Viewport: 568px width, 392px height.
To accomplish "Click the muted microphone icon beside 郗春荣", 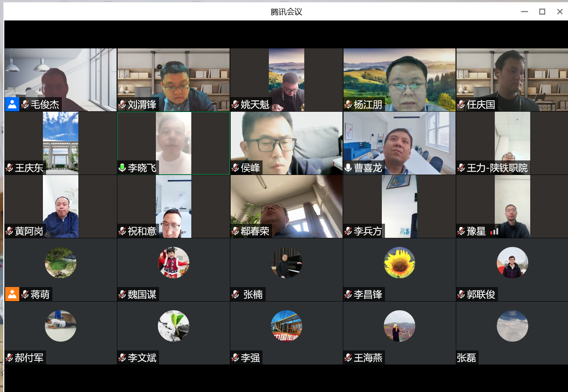I will click(x=235, y=231).
